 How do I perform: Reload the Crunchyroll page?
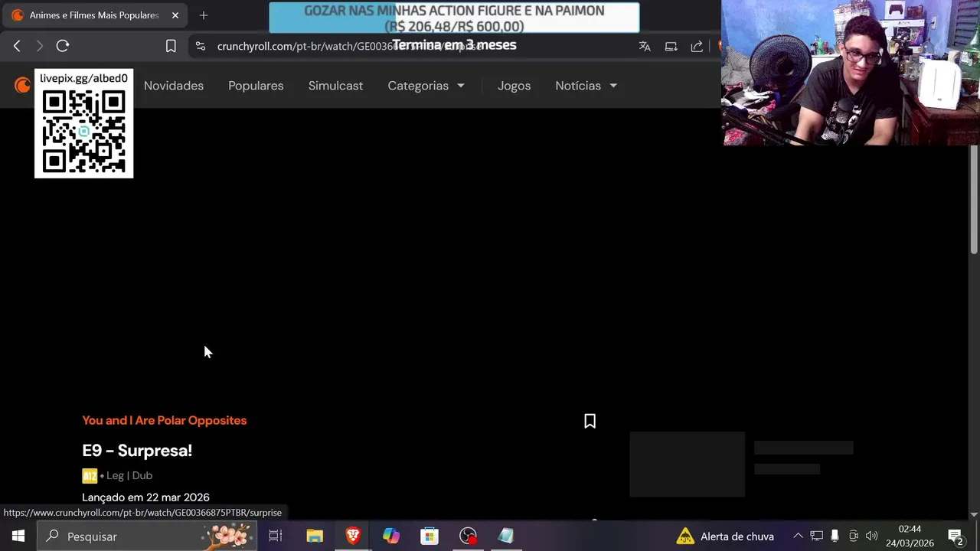pos(63,46)
